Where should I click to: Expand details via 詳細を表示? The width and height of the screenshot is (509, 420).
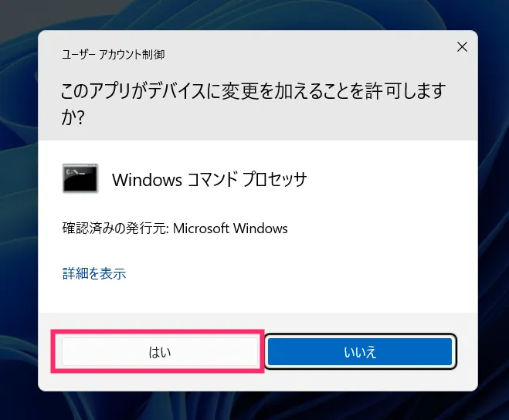coord(94,273)
